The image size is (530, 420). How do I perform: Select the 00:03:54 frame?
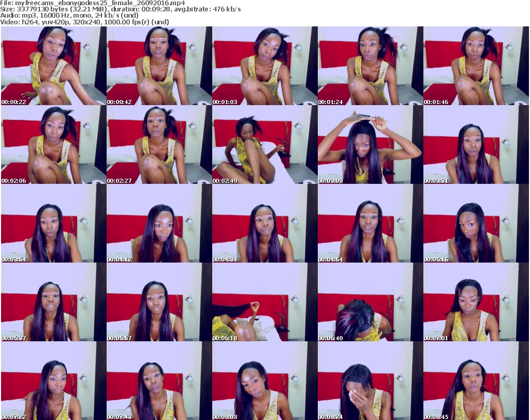[x=54, y=224]
